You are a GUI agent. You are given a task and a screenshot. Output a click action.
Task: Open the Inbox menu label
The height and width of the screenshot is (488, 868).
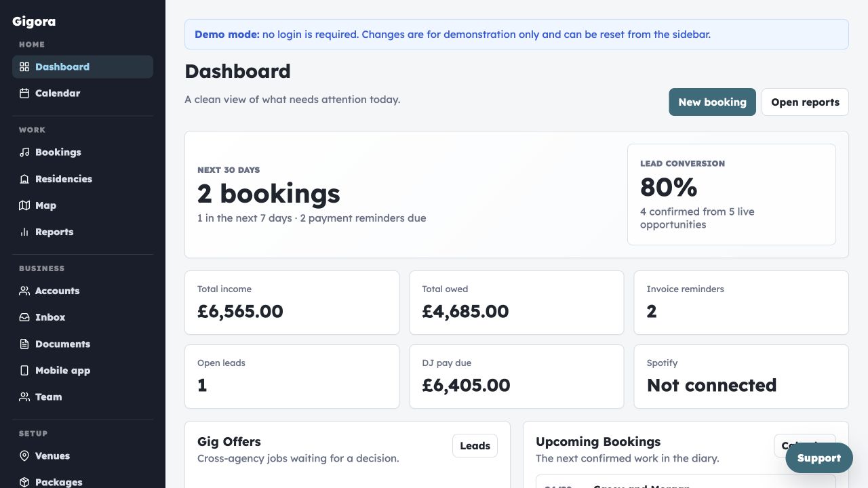50,317
